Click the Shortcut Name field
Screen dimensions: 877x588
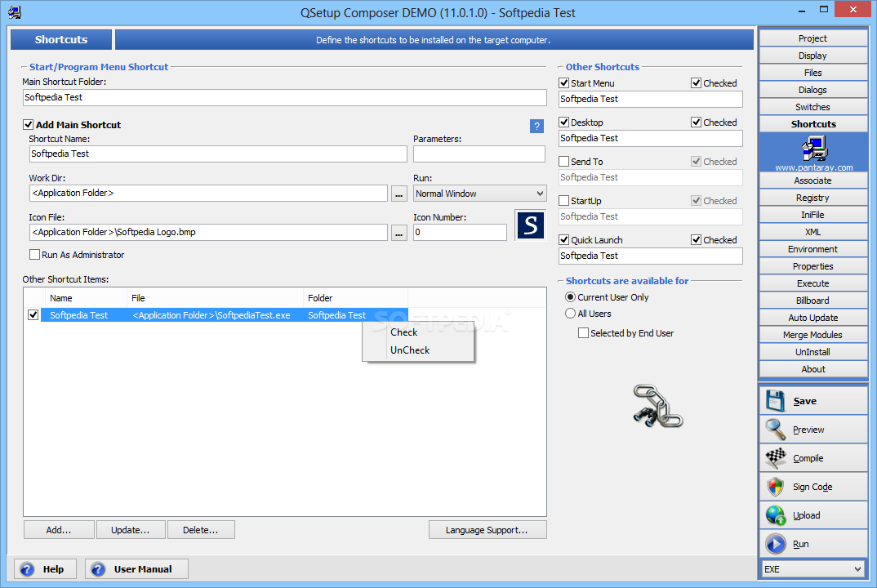click(x=218, y=154)
